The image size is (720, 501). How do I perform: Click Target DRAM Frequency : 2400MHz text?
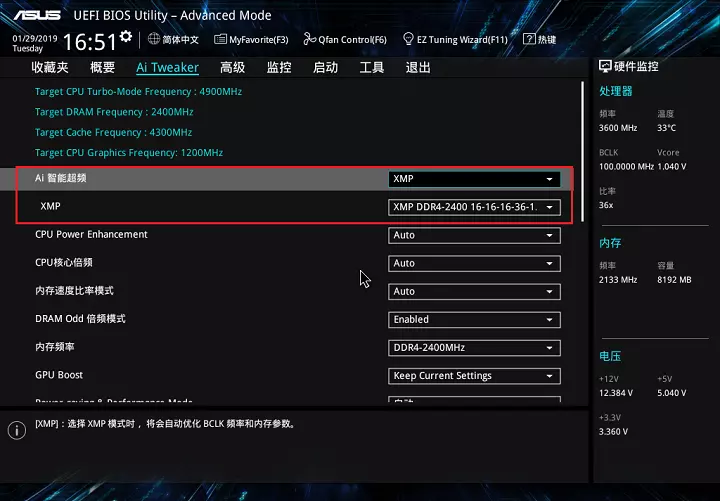(x=114, y=112)
